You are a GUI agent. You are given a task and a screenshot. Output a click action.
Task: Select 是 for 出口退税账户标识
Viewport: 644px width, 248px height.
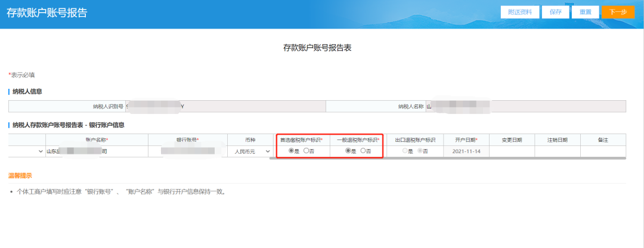click(x=405, y=151)
